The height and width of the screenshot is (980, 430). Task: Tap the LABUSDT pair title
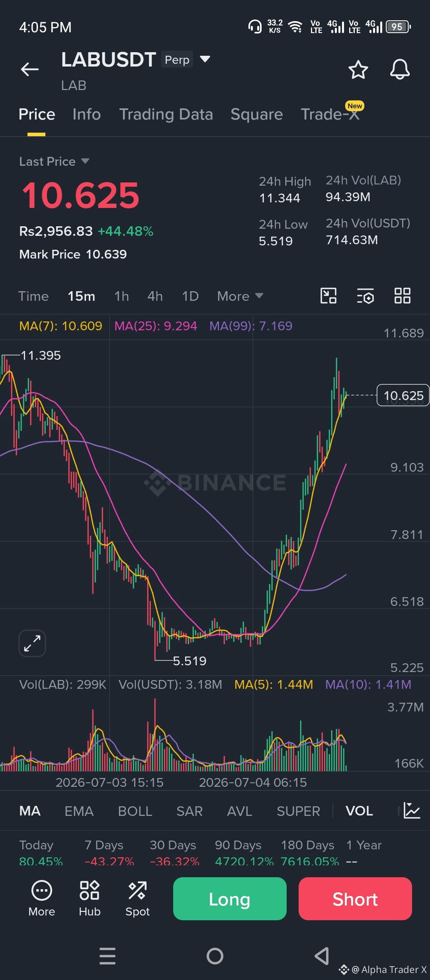tap(108, 60)
